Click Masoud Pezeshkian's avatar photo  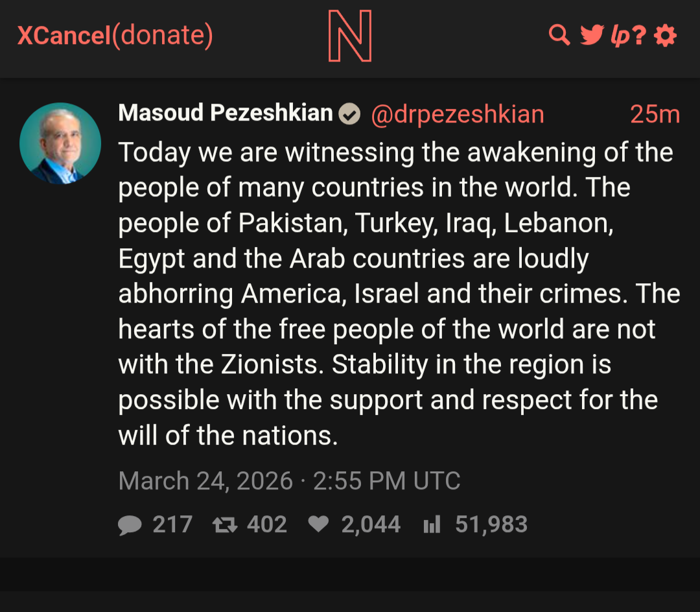(x=60, y=143)
